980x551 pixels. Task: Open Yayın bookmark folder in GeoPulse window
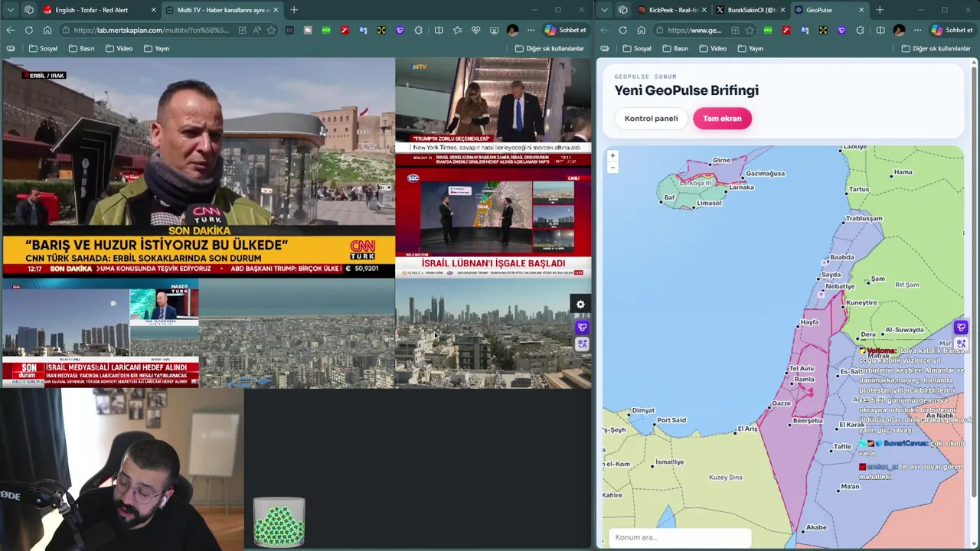(750, 48)
